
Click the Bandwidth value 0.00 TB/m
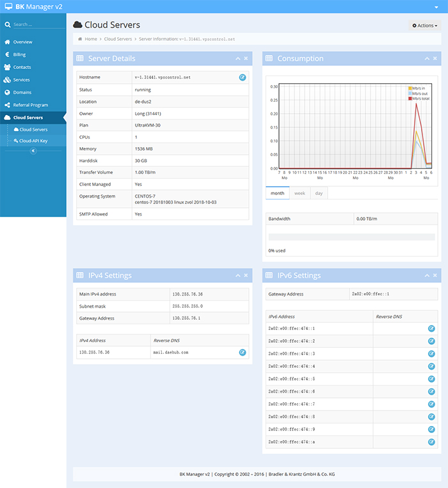point(367,219)
